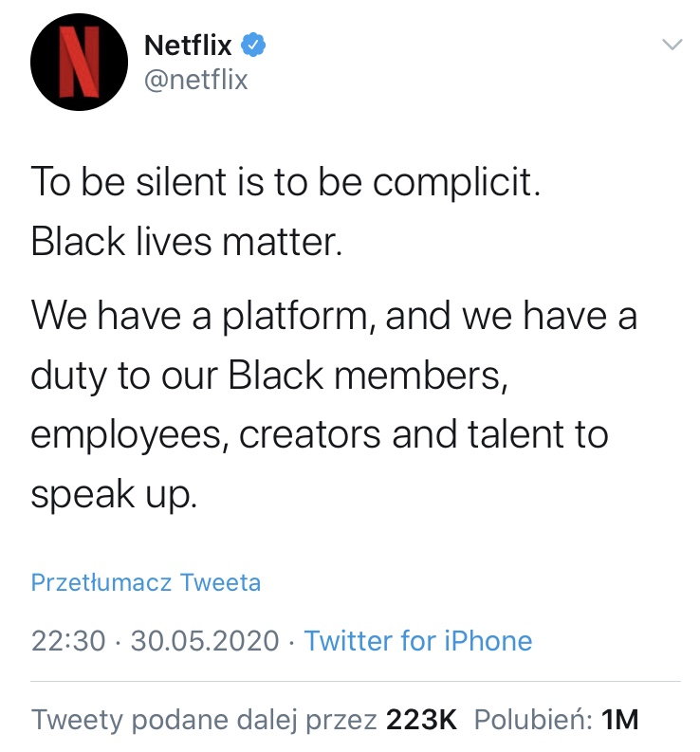The width and height of the screenshot is (700, 752).
Task: Click the duty to our Black members line
Action: tap(266, 375)
